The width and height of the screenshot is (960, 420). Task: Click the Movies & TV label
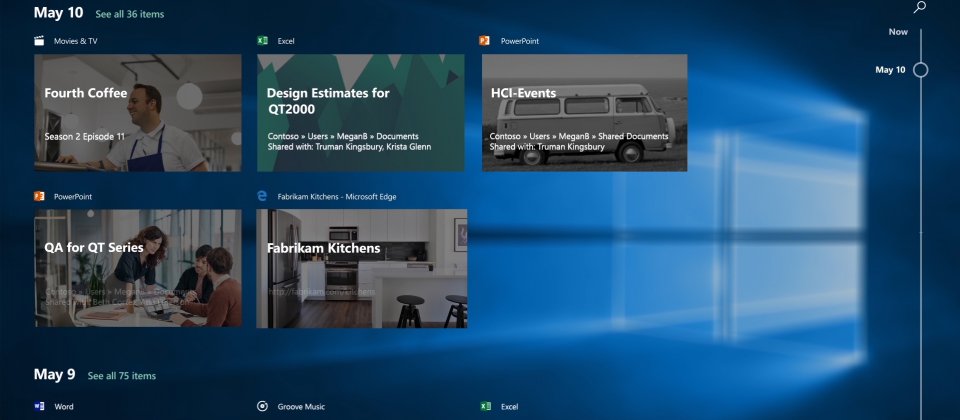point(75,41)
